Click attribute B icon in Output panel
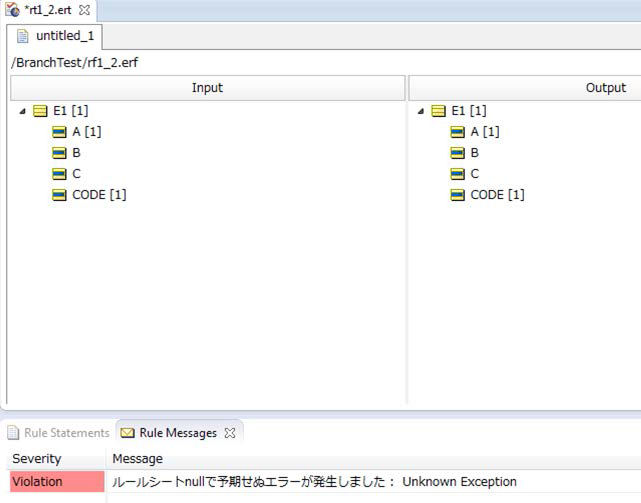This screenshot has height=503, width=641. [x=457, y=153]
